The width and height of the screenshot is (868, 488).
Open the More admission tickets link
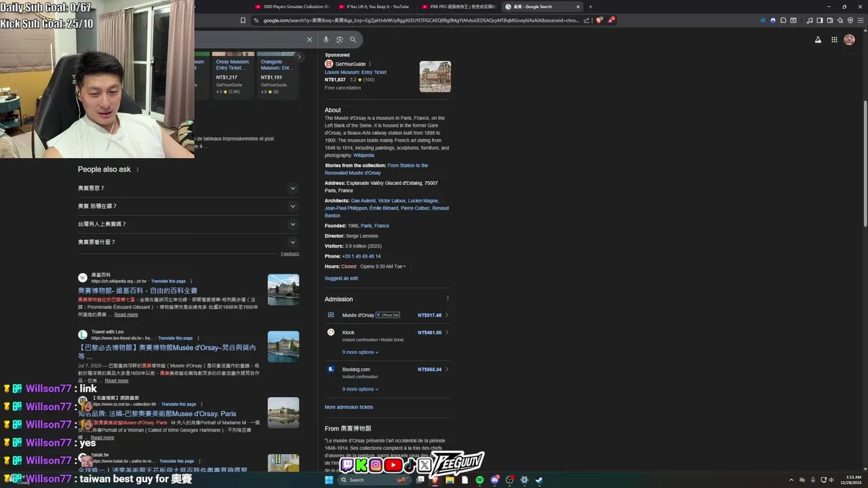(x=349, y=407)
